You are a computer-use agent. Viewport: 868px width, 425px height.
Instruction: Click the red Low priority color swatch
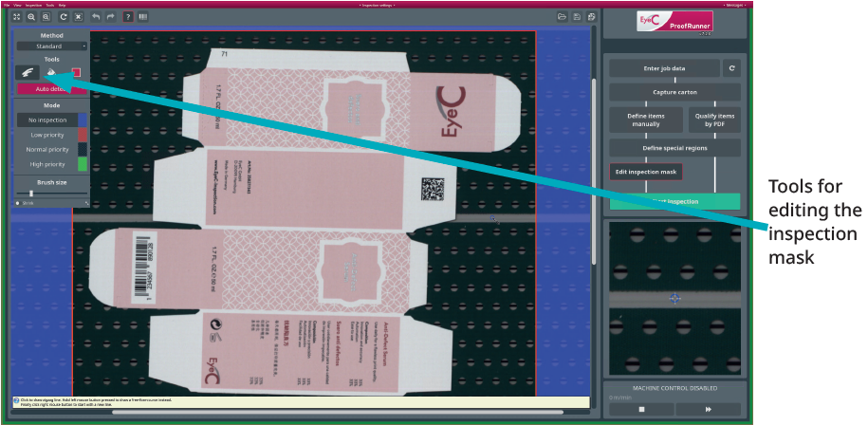83,135
